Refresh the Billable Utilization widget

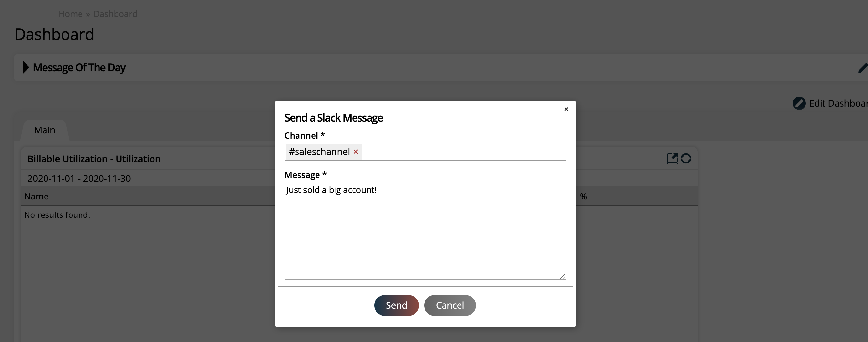[x=687, y=158]
